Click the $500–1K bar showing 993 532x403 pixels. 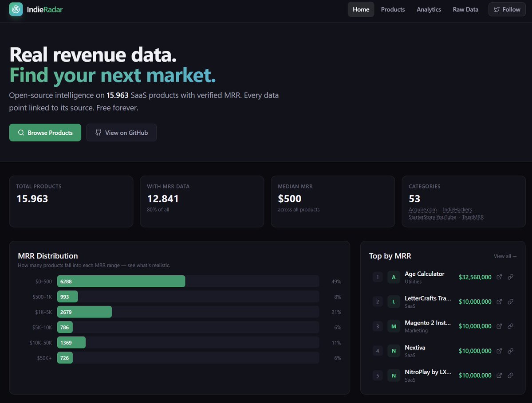click(67, 297)
